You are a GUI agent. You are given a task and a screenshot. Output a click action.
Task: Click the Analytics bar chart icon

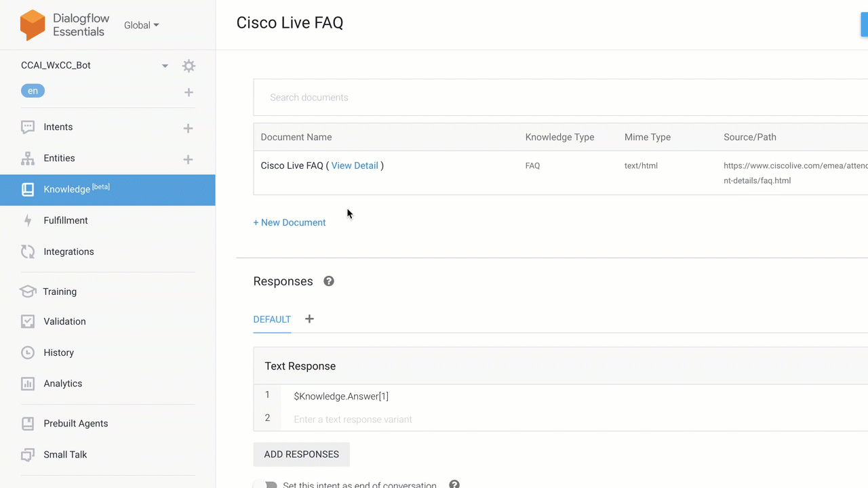28,384
